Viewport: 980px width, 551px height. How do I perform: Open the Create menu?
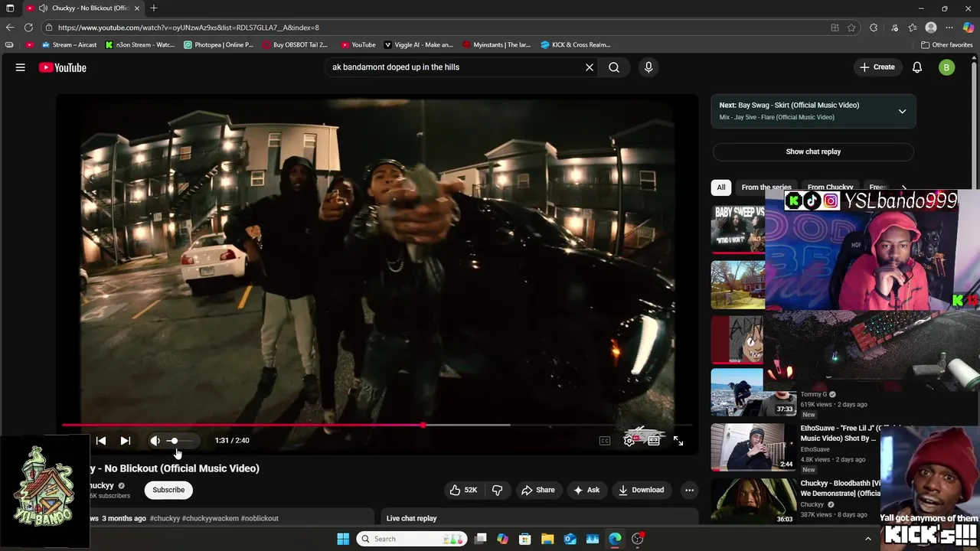pyautogui.click(x=877, y=67)
